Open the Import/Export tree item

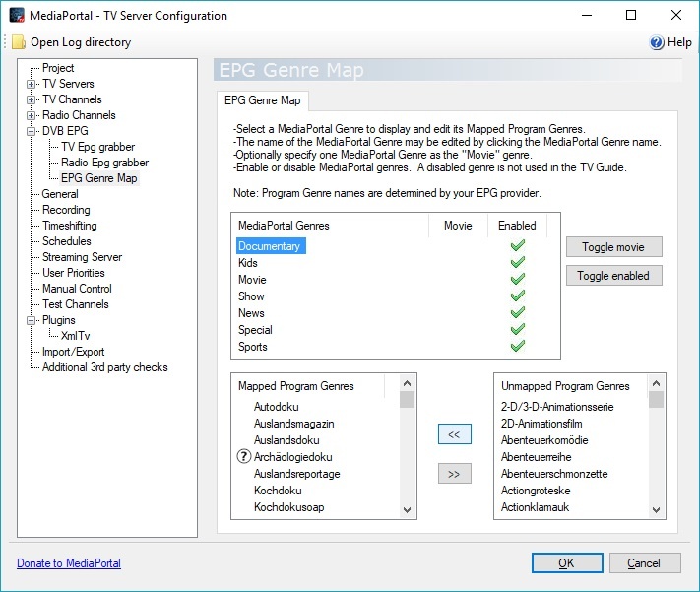(x=73, y=352)
